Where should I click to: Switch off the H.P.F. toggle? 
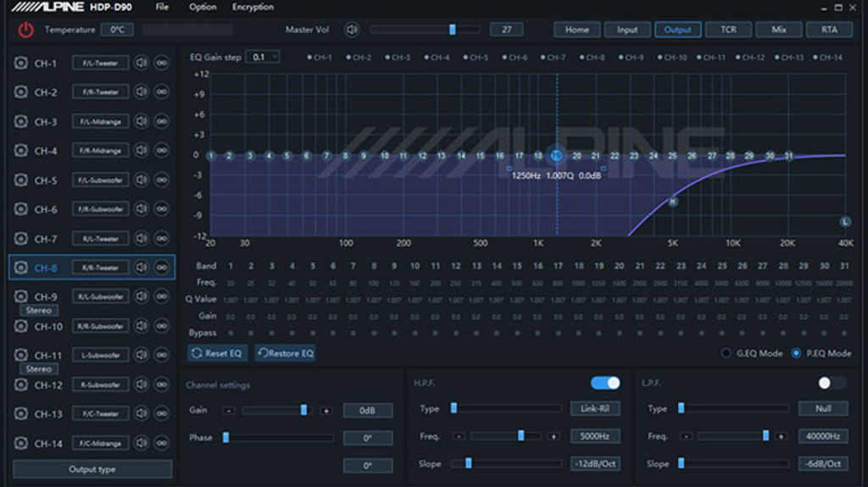click(605, 383)
